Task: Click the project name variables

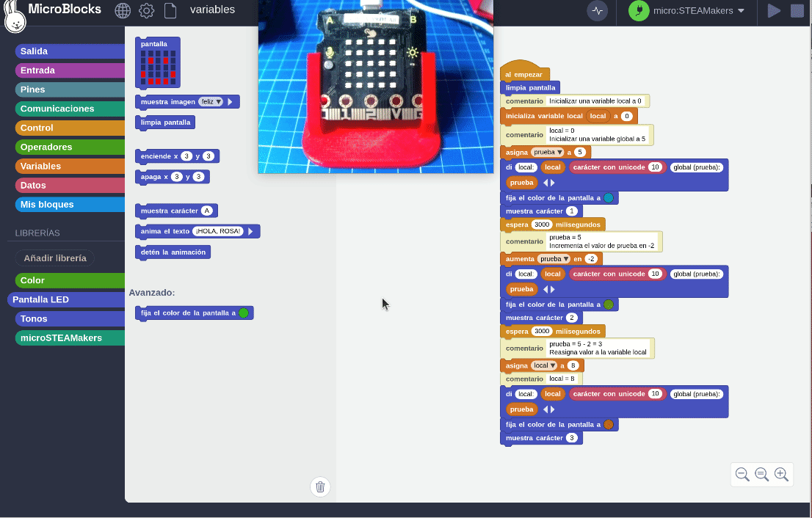Action: click(x=212, y=10)
